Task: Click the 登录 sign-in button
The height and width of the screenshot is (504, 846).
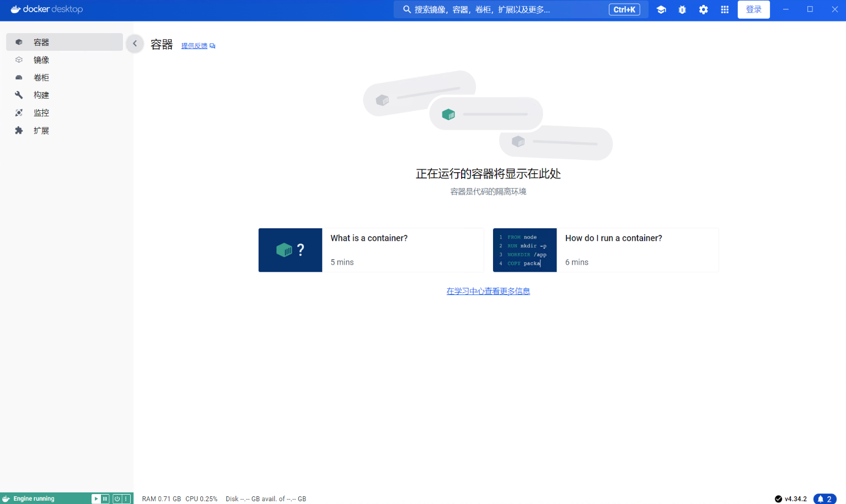Action: tap(753, 9)
